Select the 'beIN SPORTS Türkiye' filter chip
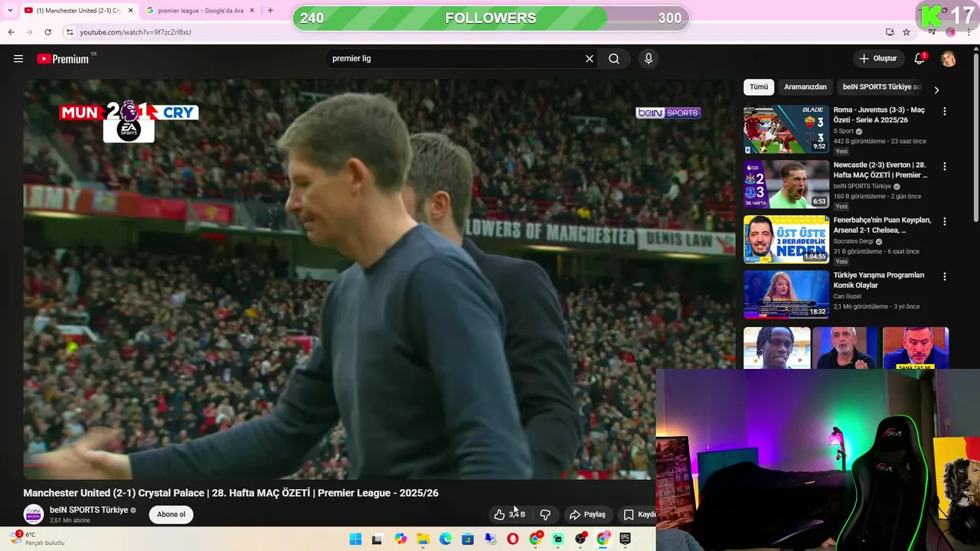This screenshot has width=980, height=551. [x=881, y=87]
